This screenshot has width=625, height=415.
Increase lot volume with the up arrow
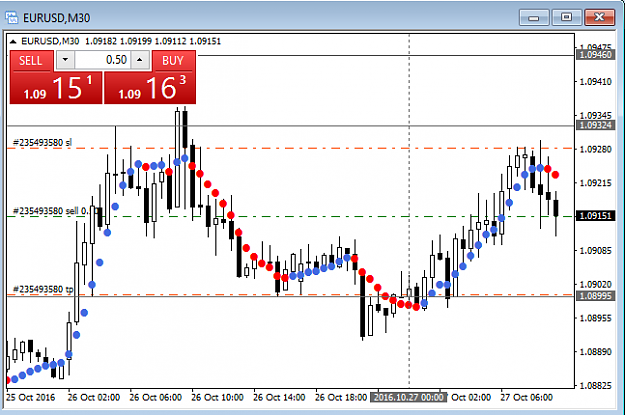pyautogui.click(x=140, y=60)
